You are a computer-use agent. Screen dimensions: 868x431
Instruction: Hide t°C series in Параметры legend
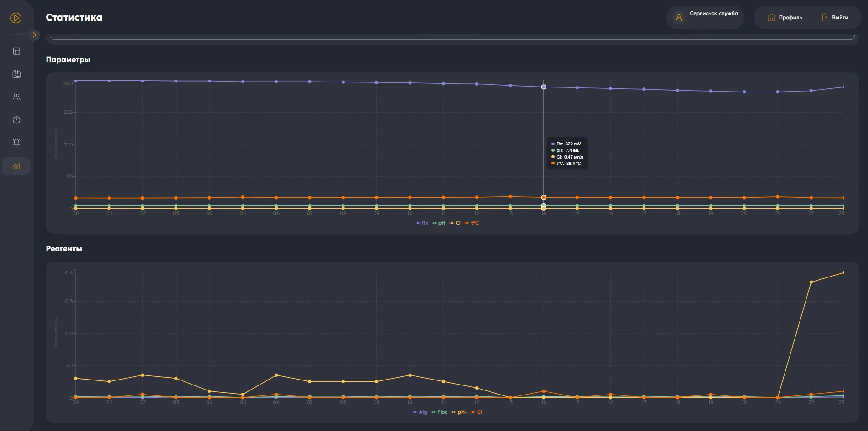(x=472, y=223)
